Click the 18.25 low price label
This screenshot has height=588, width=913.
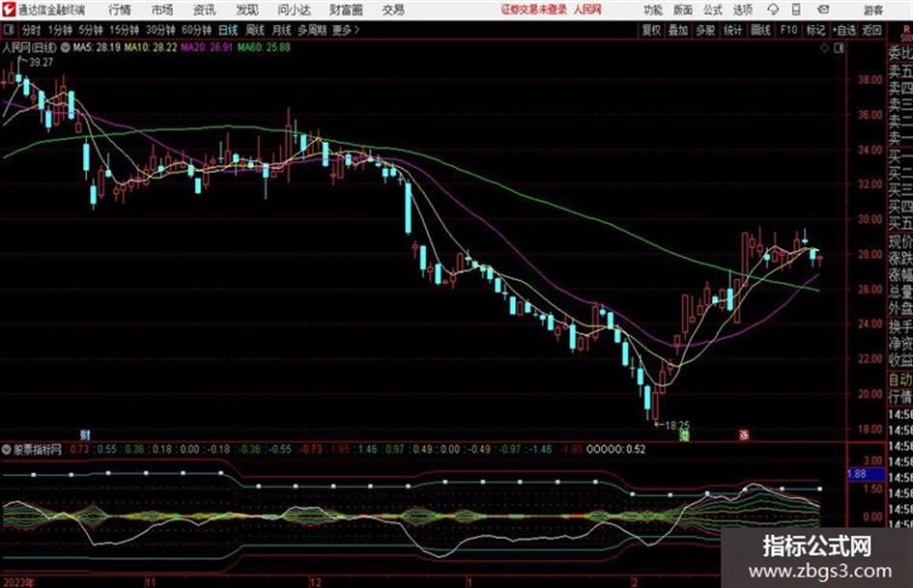point(677,426)
